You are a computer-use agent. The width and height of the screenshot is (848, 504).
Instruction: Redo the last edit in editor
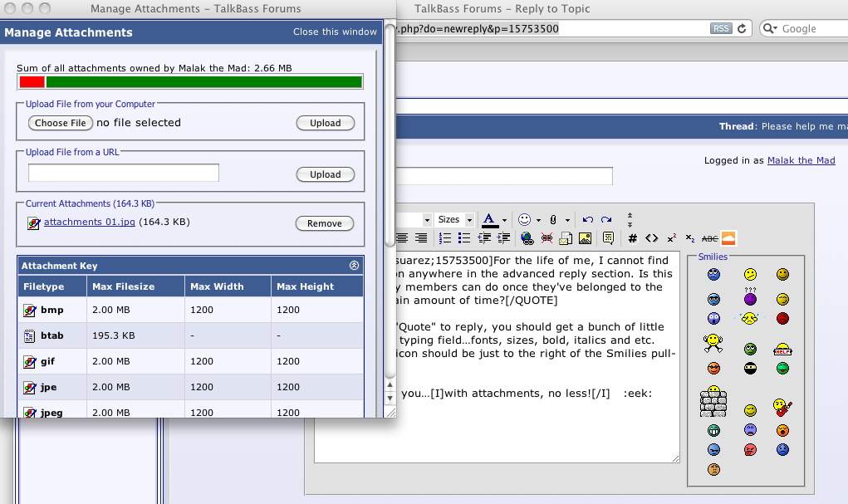click(x=606, y=219)
